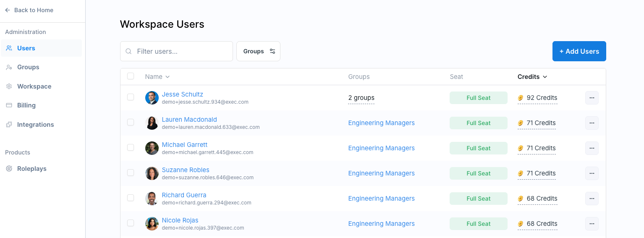The width and height of the screenshot is (644, 238).
Task: Select the checkbox for Jesse Schultz
Action: click(x=131, y=97)
